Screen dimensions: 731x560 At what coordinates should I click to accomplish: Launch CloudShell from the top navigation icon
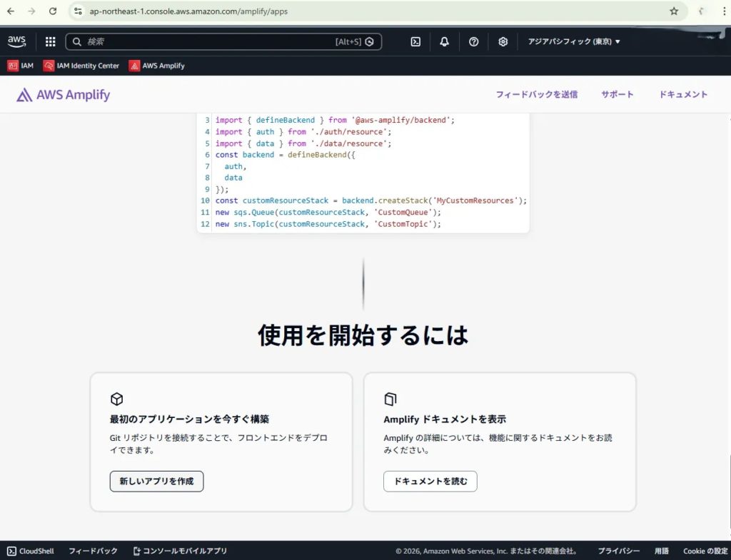[415, 42]
